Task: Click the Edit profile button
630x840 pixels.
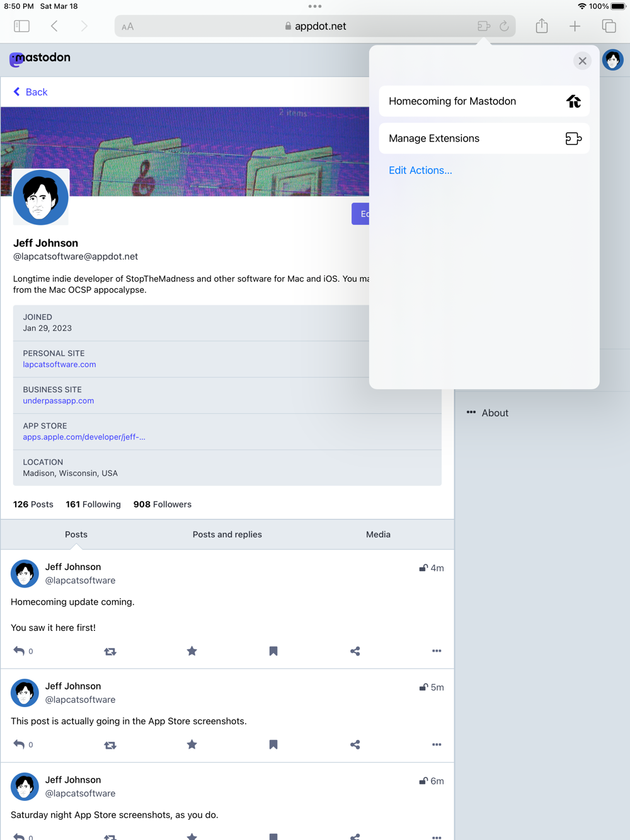Action: pyautogui.click(x=361, y=214)
